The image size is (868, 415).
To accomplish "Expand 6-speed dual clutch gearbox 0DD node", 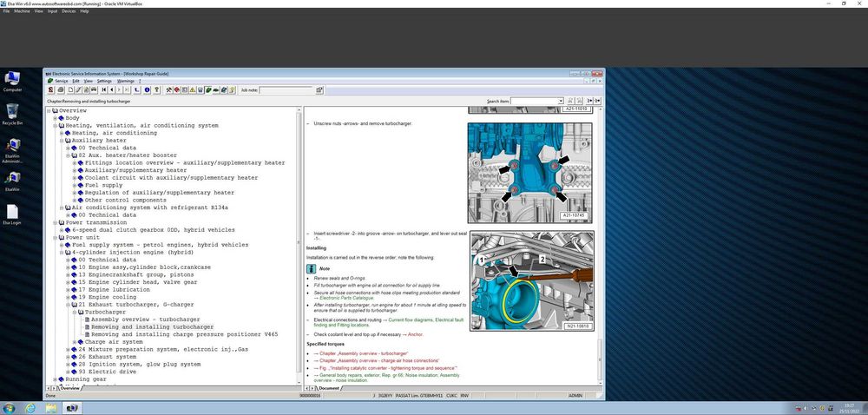I will [x=62, y=230].
